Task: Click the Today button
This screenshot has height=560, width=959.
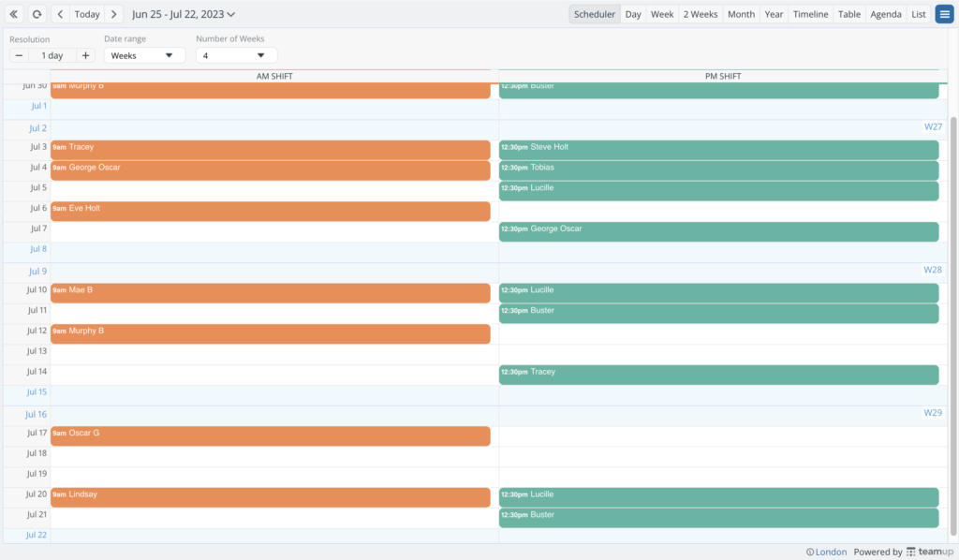Action: coord(86,14)
